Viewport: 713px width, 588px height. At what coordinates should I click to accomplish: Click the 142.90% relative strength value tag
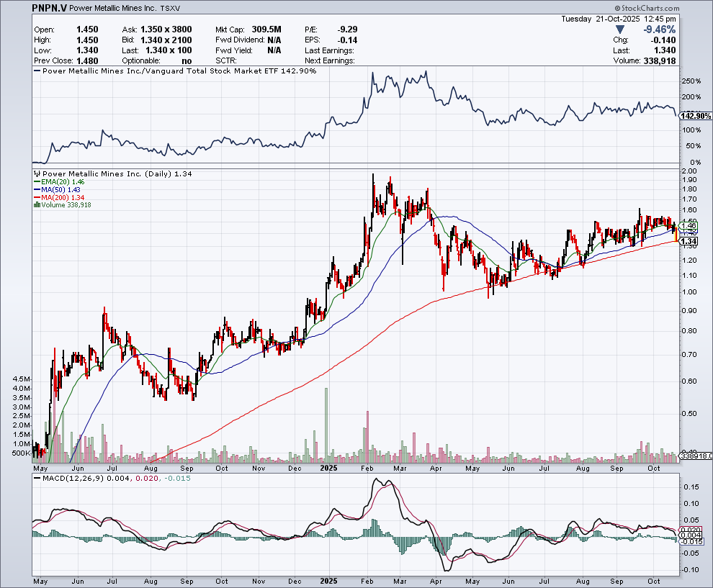(694, 116)
